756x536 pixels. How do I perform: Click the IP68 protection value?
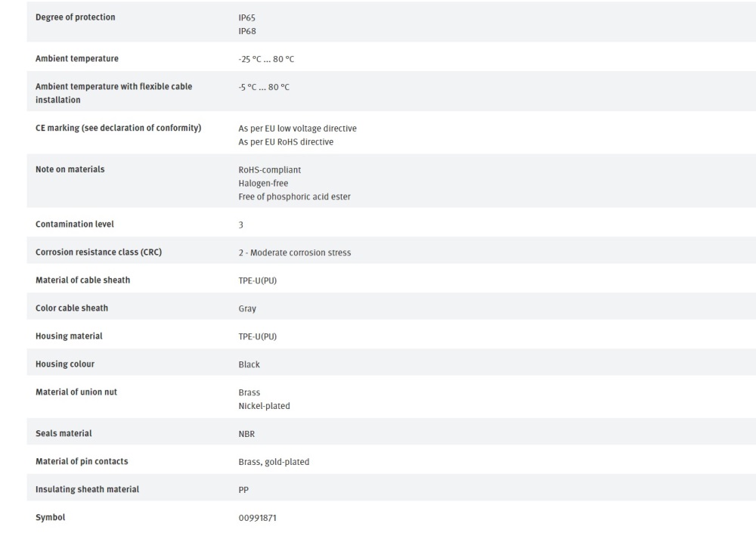coord(247,32)
